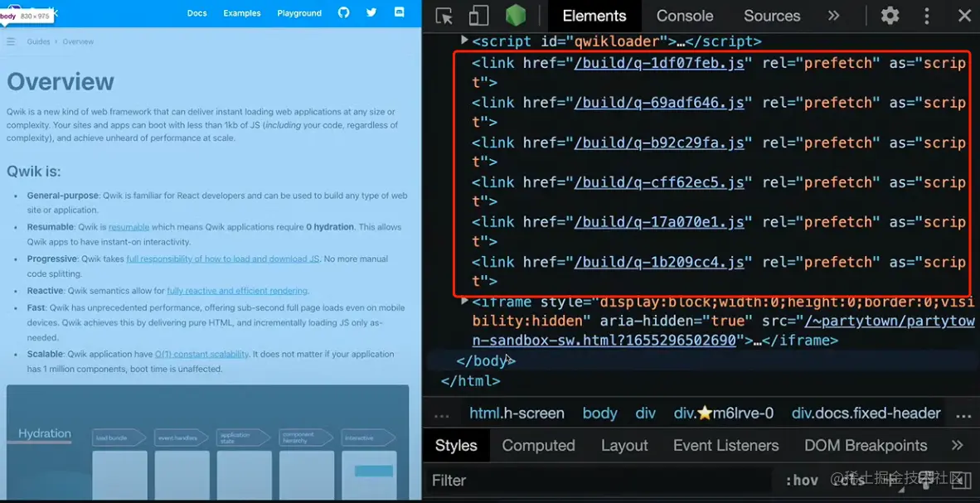
Task: Open link /build/q-cff62ec5.js
Action: point(659,182)
